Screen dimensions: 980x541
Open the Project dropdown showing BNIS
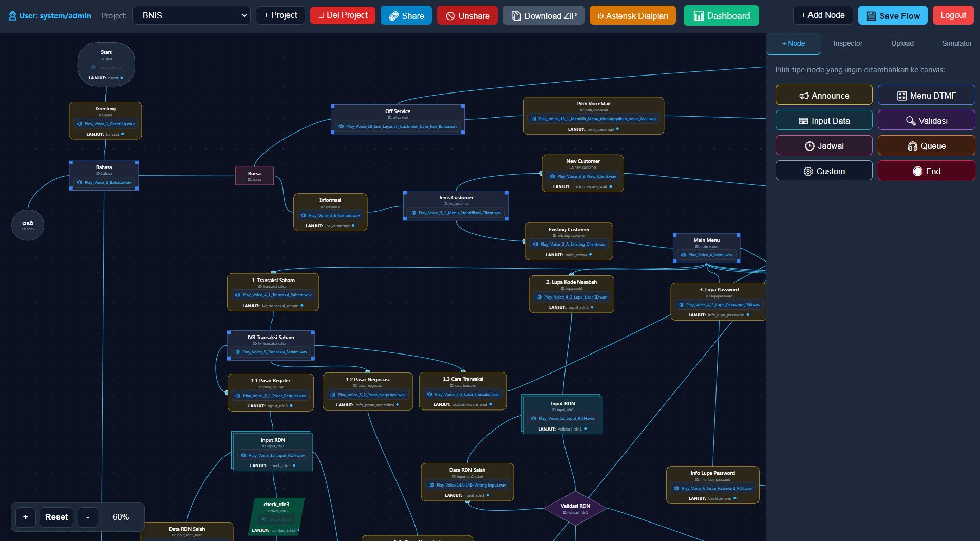(x=191, y=15)
